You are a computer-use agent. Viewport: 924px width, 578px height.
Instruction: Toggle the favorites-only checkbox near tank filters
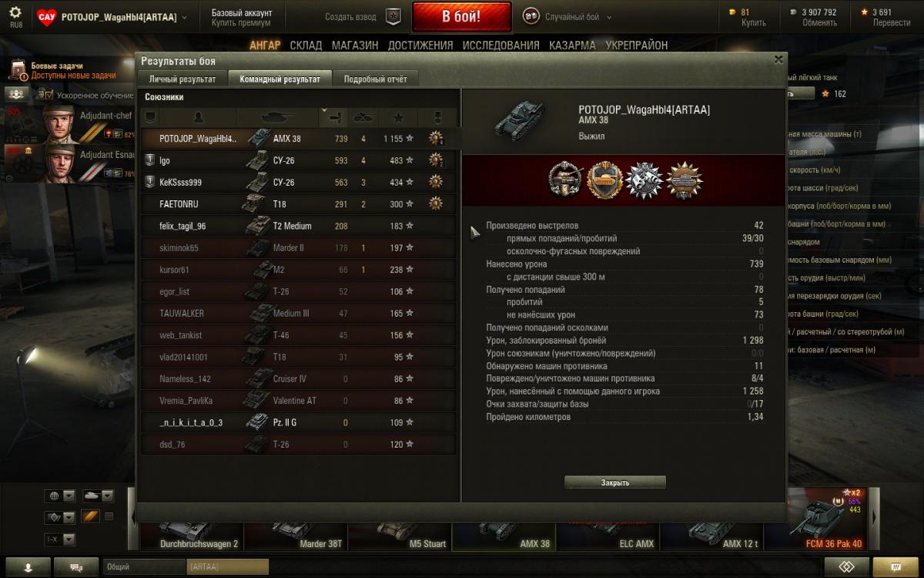(x=109, y=516)
